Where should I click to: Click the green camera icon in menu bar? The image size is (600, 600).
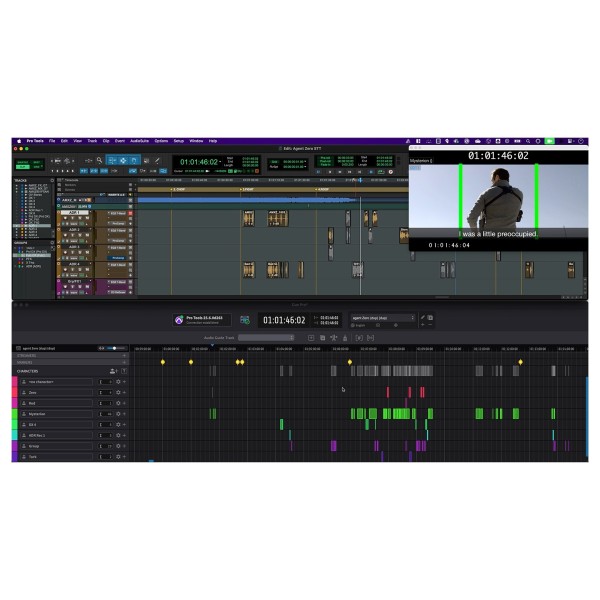click(549, 141)
